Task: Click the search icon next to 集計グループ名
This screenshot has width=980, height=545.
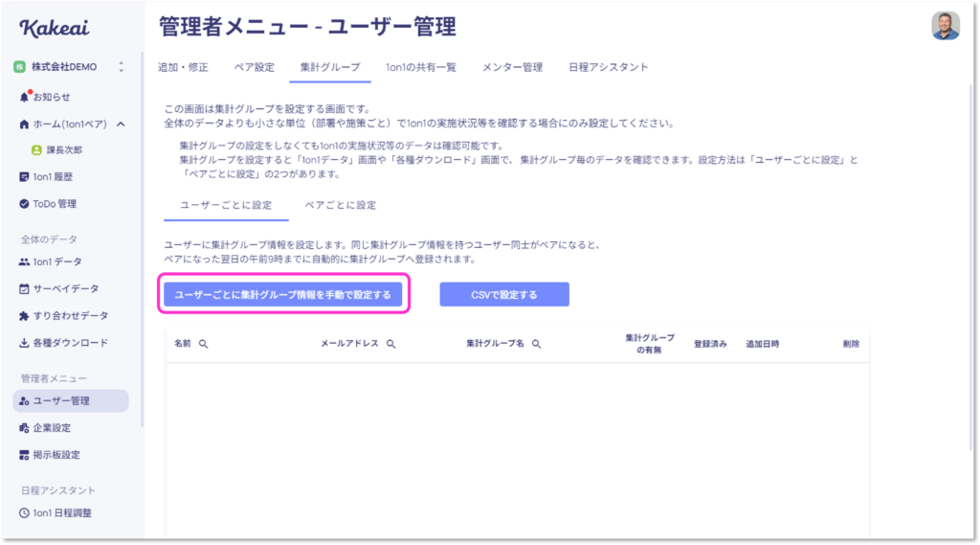Action: (x=536, y=344)
